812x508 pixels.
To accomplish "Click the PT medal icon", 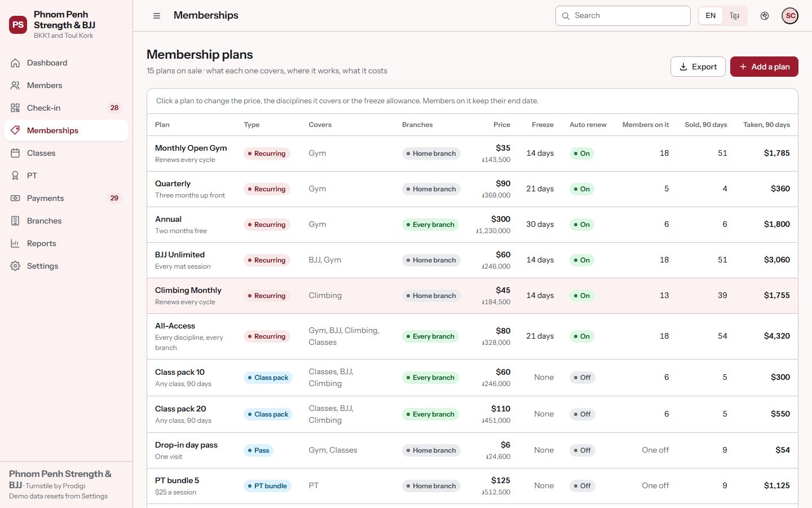I will coord(15,176).
